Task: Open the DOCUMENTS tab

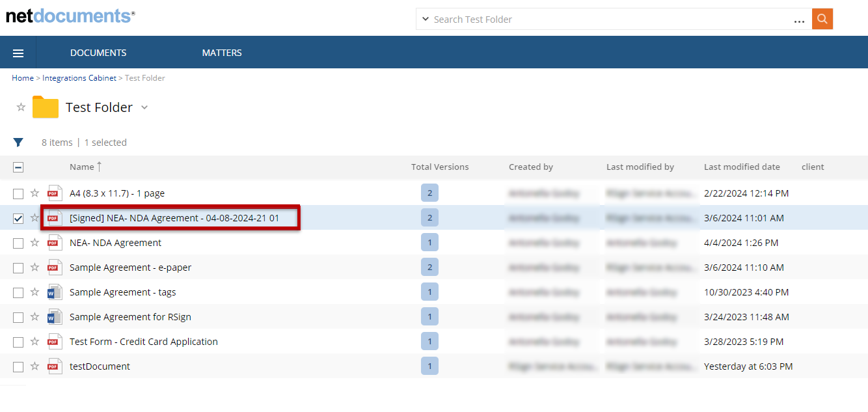Action: point(98,53)
